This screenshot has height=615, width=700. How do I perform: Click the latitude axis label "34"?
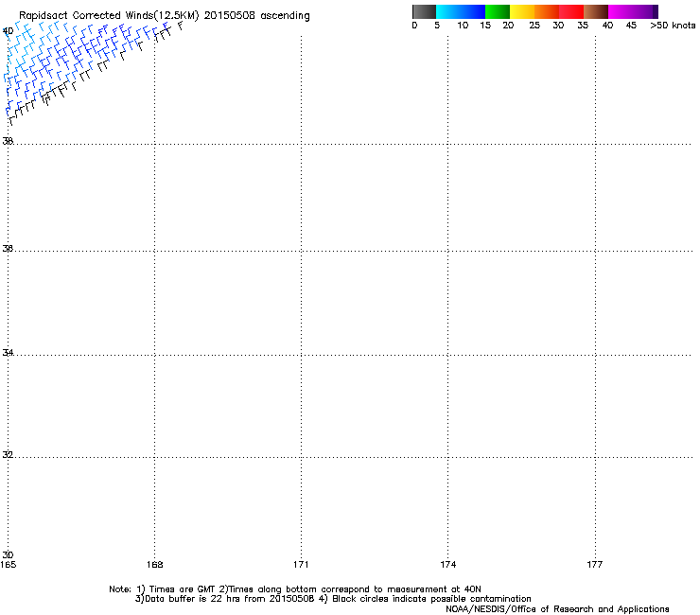tap(8, 352)
